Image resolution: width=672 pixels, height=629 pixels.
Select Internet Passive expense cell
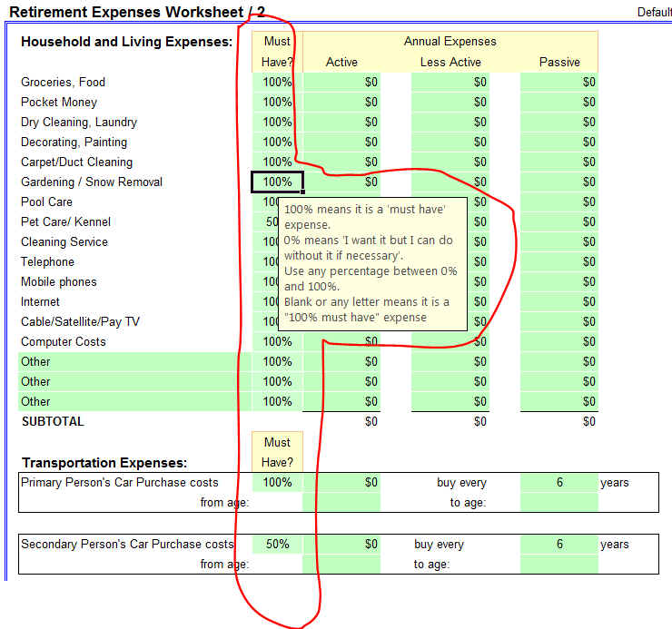558,301
